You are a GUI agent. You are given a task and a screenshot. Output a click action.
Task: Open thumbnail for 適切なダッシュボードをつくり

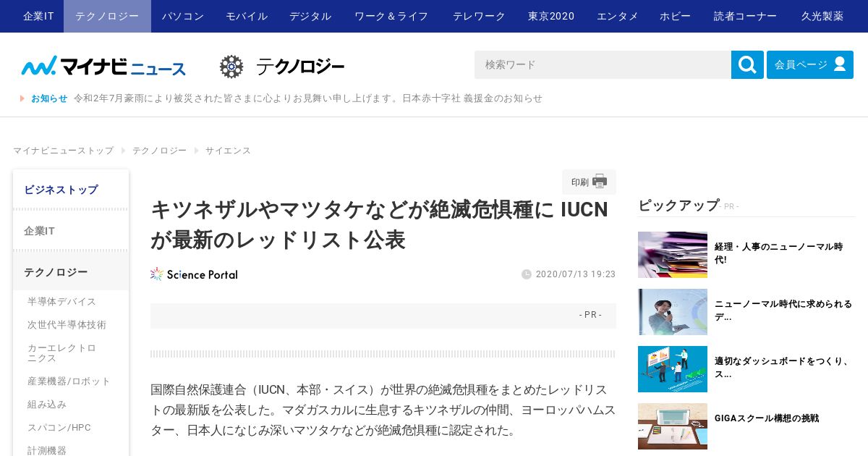[673, 369]
